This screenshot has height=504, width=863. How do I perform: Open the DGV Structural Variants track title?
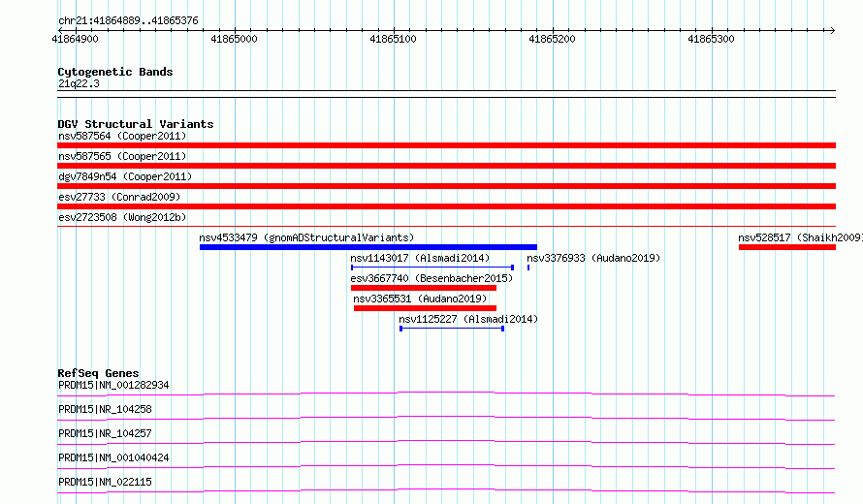pos(136,124)
